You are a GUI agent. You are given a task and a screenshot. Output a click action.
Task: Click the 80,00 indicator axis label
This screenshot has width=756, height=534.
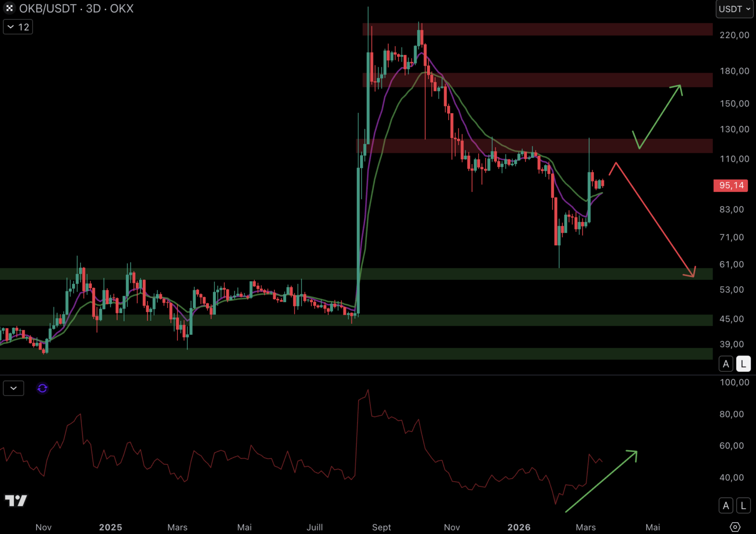[732, 414]
